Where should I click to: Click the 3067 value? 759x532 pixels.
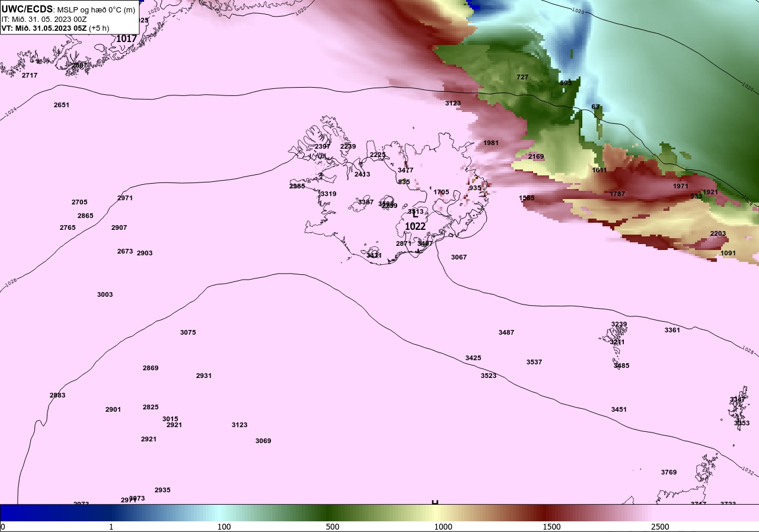pyautogui.click(x=459, y=257)
